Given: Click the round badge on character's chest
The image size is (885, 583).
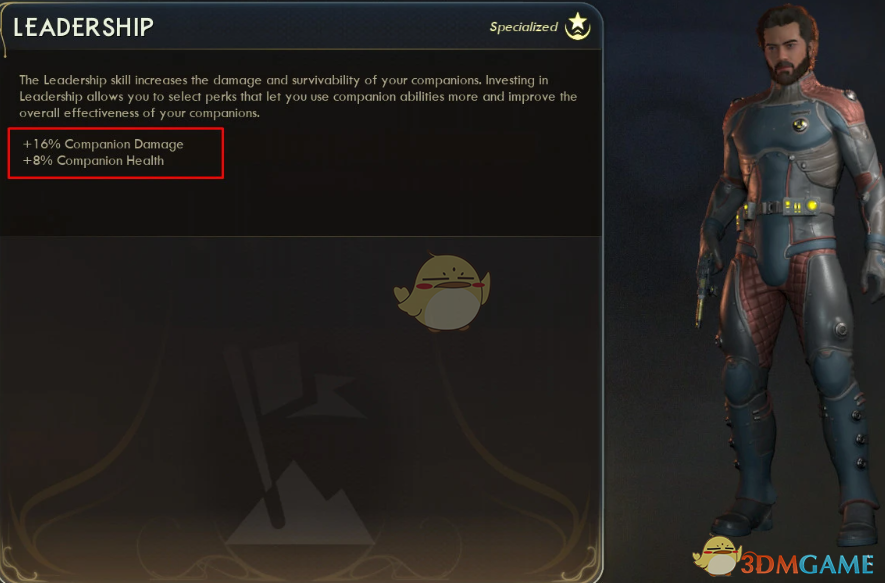Looking at the screenshot, I should point(799,124).
